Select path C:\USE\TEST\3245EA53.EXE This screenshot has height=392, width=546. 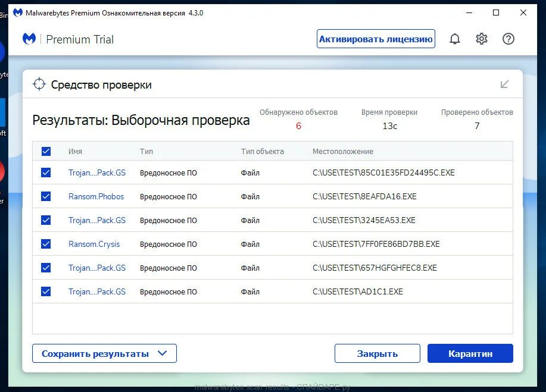[364, 220]
